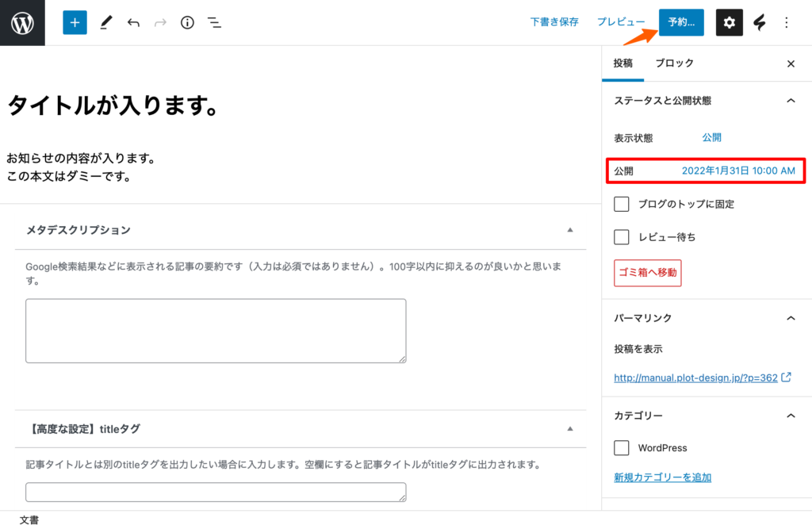This screenshot has width=812, height=529.
Task: Open the info details icon
Action: click(187, 23)
